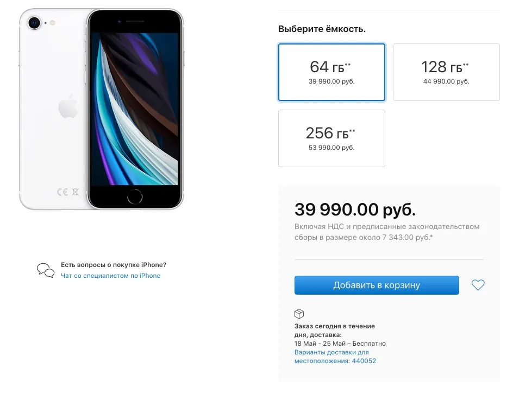The image size is (532, 400).
Task: Choose the 128 ГБ capacity option
Action: 446,72
